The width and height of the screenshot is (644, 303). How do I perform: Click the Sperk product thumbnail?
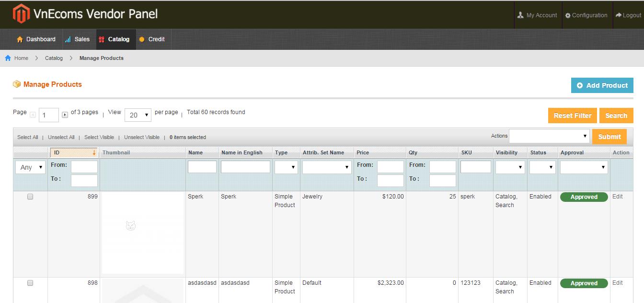tap(143, 233)
